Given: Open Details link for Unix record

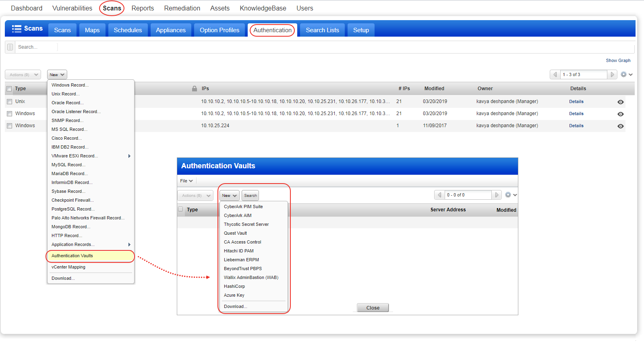Looking at the screenshot, I should point(576,101).
